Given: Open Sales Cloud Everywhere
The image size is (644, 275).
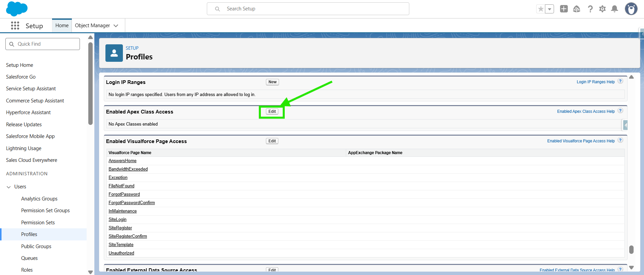Looking at the screenshot, I should pyautogui.click(x=32, y=160).
